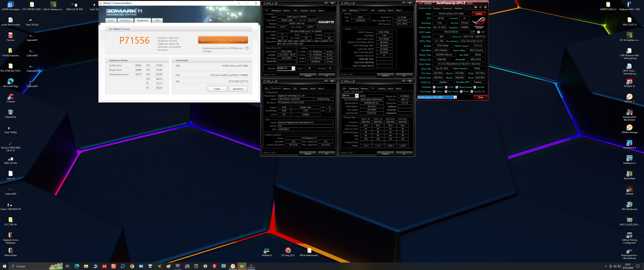Take a GPU-Z screenshot with camera icon
The width and height of the screenshot is (644, 270).
click(x=476, y=7)
